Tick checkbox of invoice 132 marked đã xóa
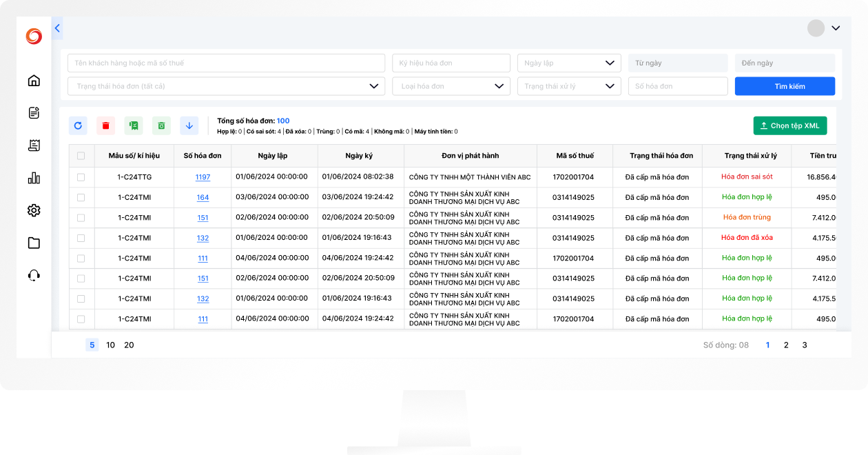868x455 pixels. click(x=81, y=238)
